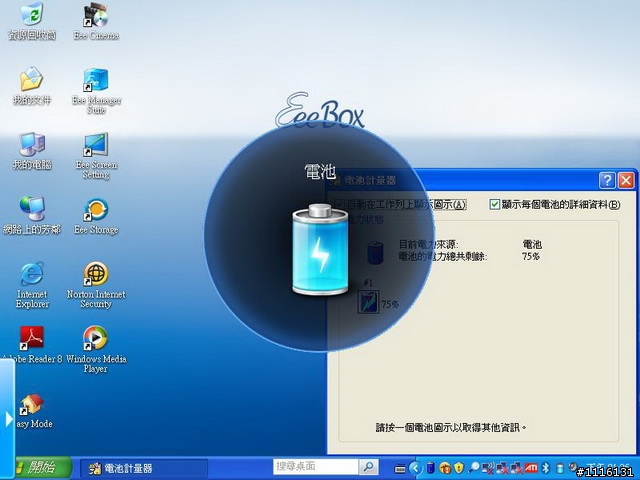Expand hidden tray icons with round arrow

[415, 468]
